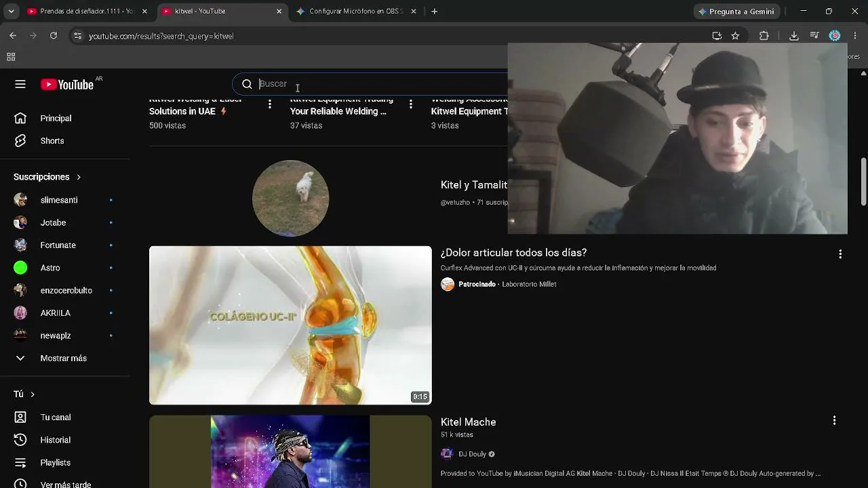
Task: Open the browser downloads panel
Action: tap(794, 36)
